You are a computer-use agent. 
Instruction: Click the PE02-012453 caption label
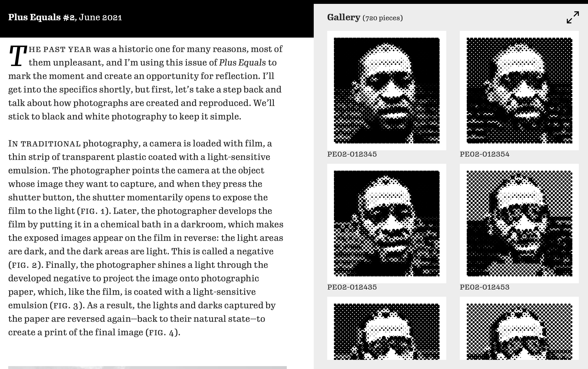coord(485,287)
